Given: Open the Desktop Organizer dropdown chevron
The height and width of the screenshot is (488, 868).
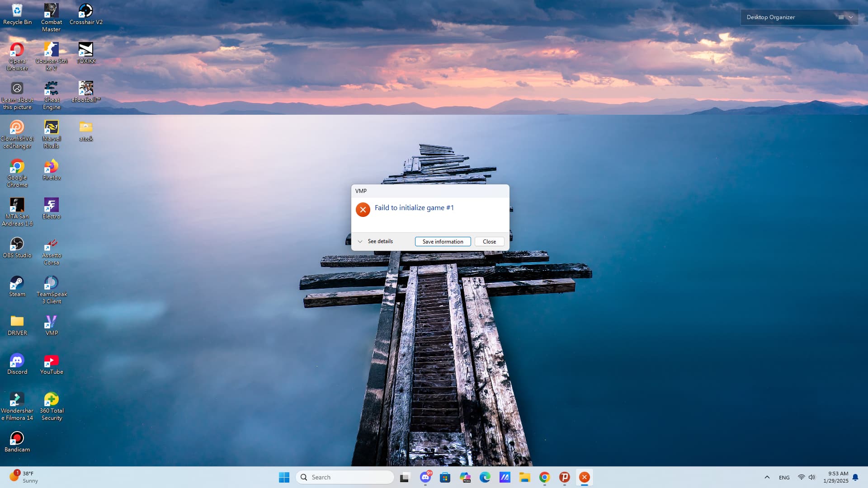Looking at the screenshot, I should tap(851, 17).
